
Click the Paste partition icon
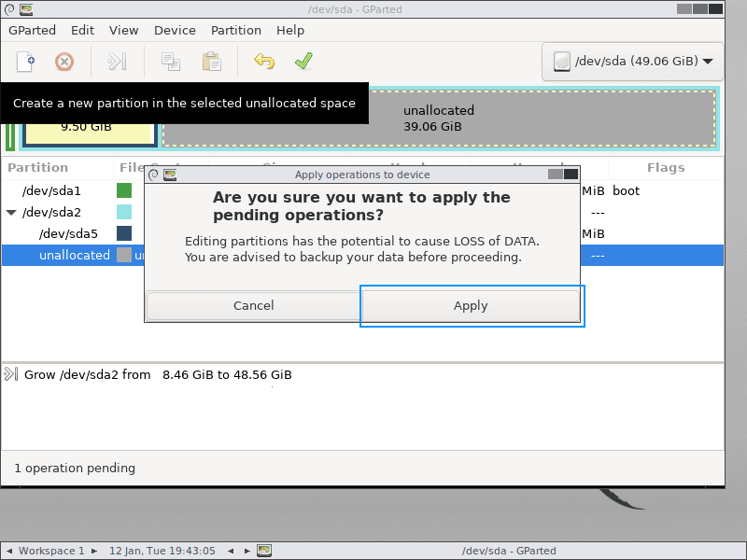[x=211, y=62]
